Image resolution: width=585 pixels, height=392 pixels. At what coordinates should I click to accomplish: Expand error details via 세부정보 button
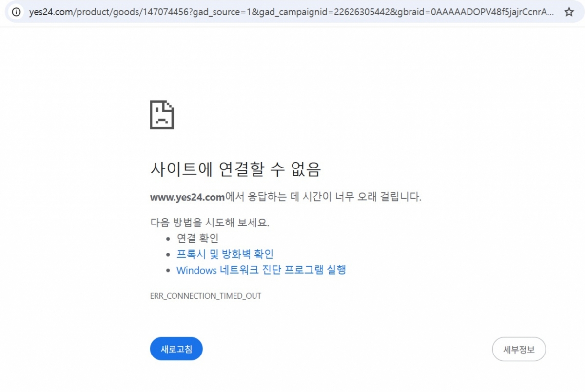click(519, 349)
